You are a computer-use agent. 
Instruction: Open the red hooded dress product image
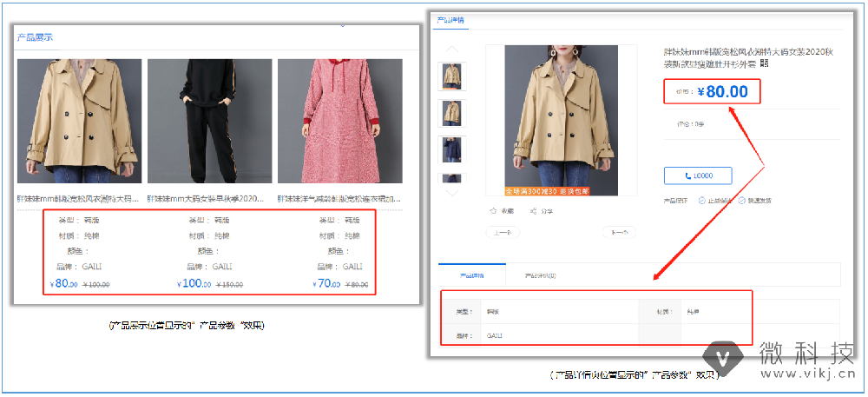pyautogui.click(x=339, y=121)
